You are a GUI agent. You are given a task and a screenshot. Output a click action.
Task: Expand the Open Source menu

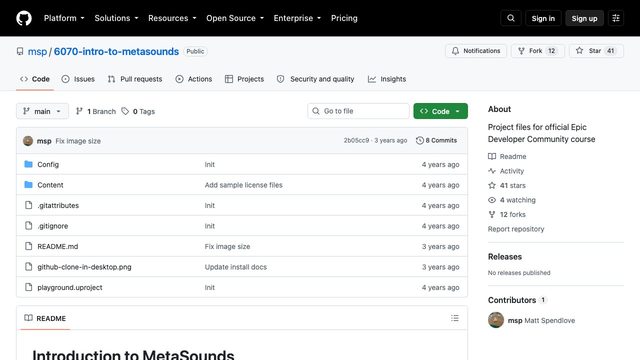point(235,18)
